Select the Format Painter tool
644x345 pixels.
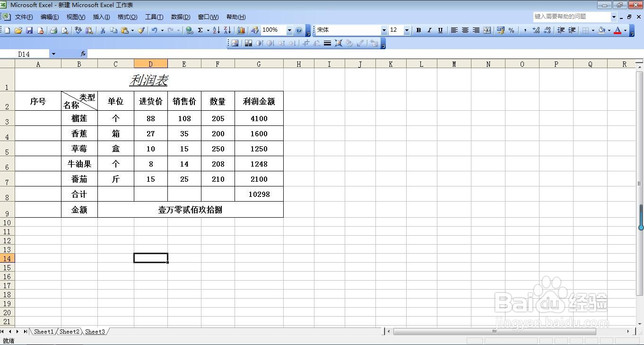pyautogui.click(x=141, y=30)
